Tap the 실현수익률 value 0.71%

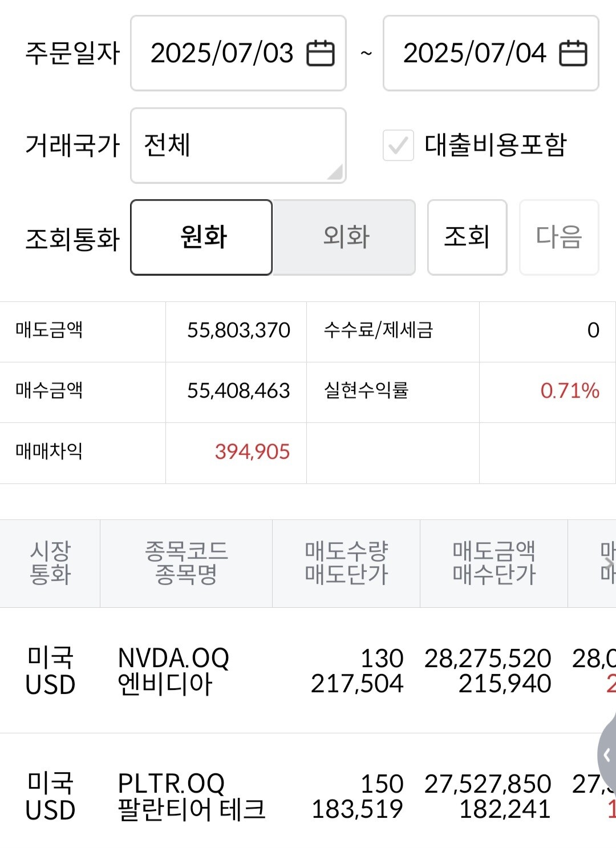tap(569, 391)
